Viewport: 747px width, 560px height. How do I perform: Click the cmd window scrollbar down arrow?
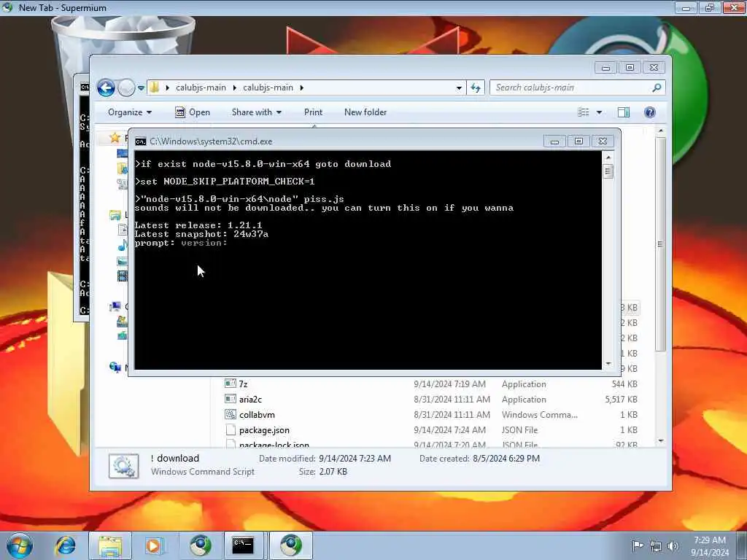608,365
